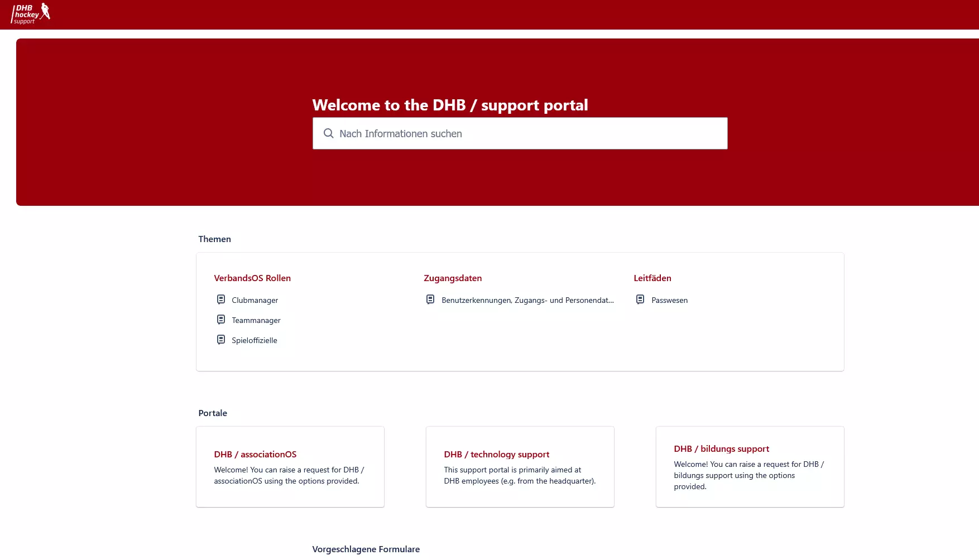Click the Welcome to the DHB / support portal title
The width and height of the screenshot is (979, 560).
pyautogui.click(x=450, y=105)
